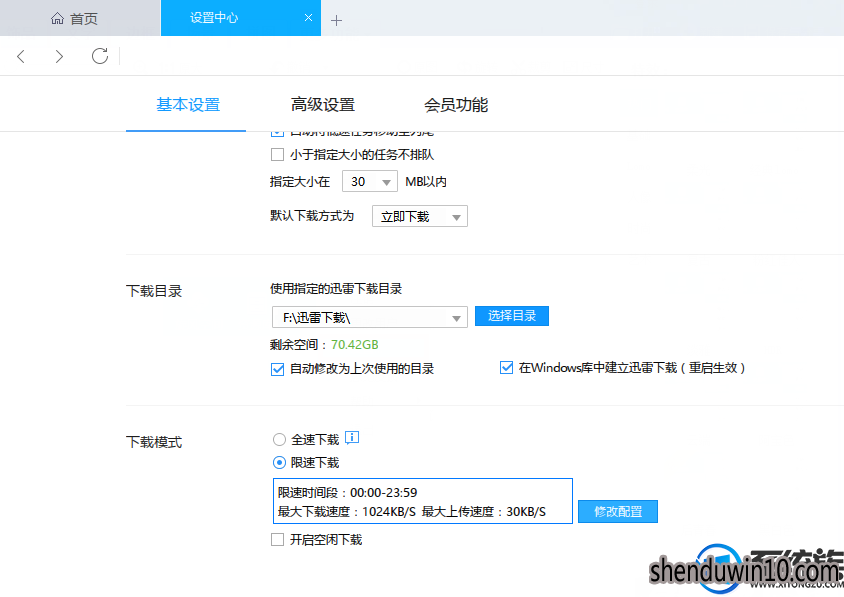The width and height of the screenshot is (844, 597).
Task: Open the 首页 home tab
Action: click(x=80, y=18)
